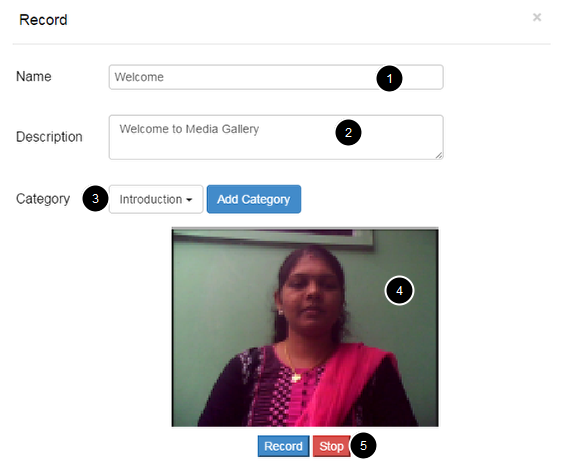580x468 pixels.
Task: Click the number 1 marker circle
Action: pyautogui.click(x=389, y=78)
